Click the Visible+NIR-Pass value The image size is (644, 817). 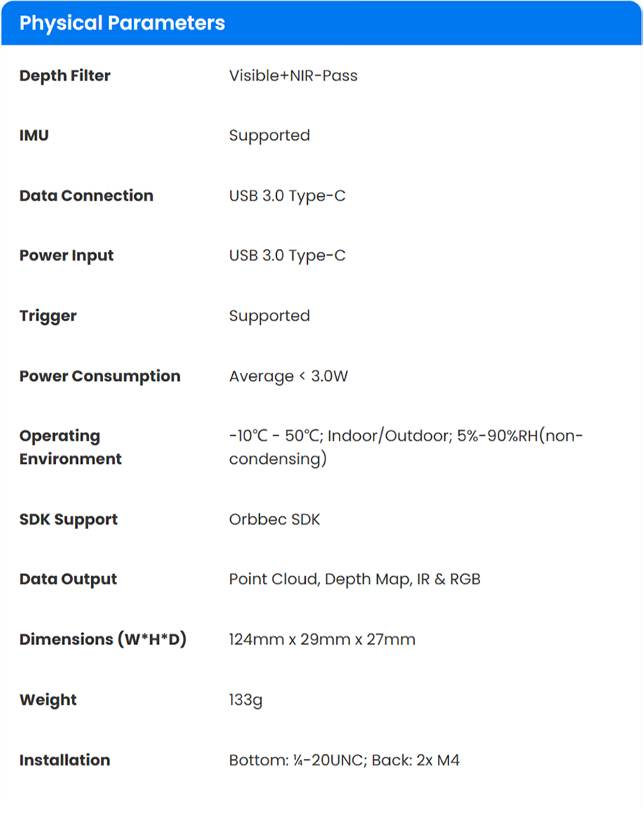click(x=293, y=76)
